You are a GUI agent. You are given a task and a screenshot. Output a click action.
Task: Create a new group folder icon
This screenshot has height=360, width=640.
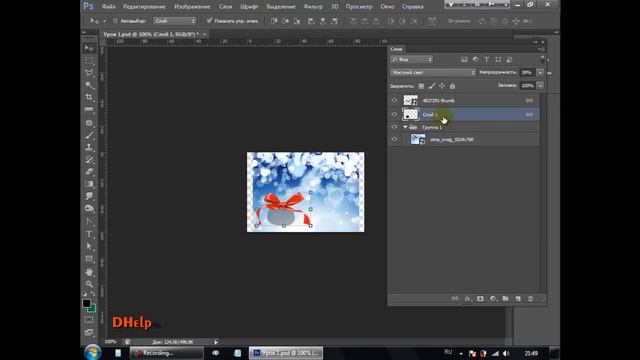505,299
